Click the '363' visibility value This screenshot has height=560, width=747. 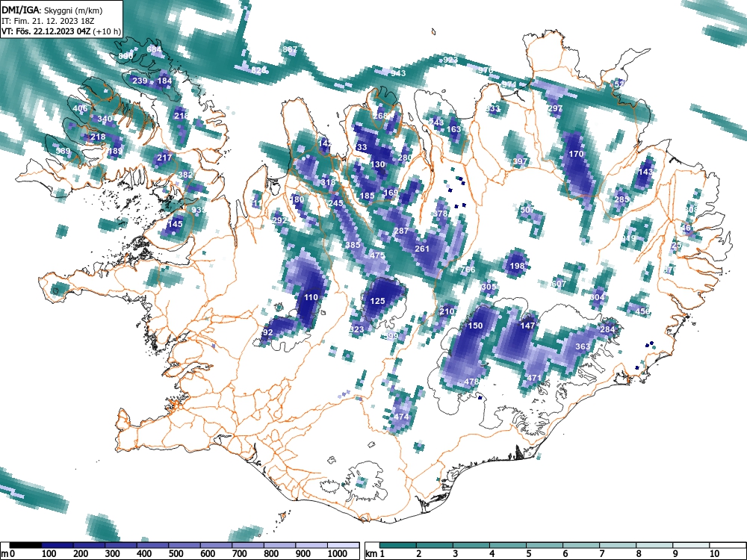coord(583,346)
